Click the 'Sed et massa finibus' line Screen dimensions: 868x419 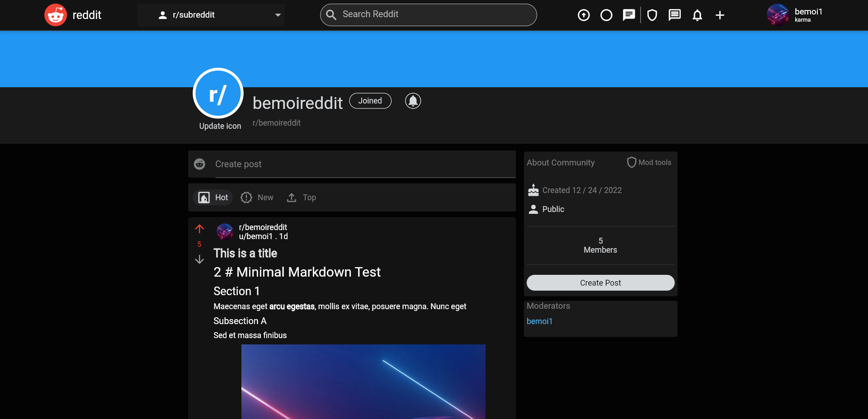click(250, 335)
